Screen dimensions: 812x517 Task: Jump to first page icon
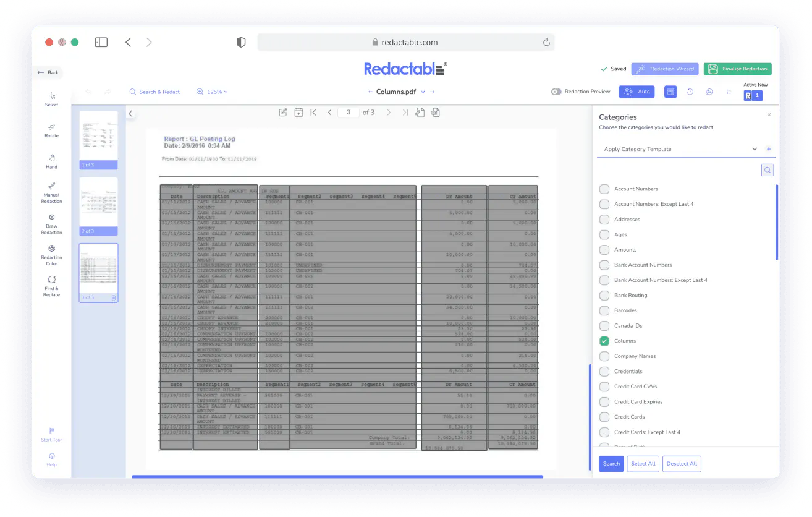[x=313, y=113]
